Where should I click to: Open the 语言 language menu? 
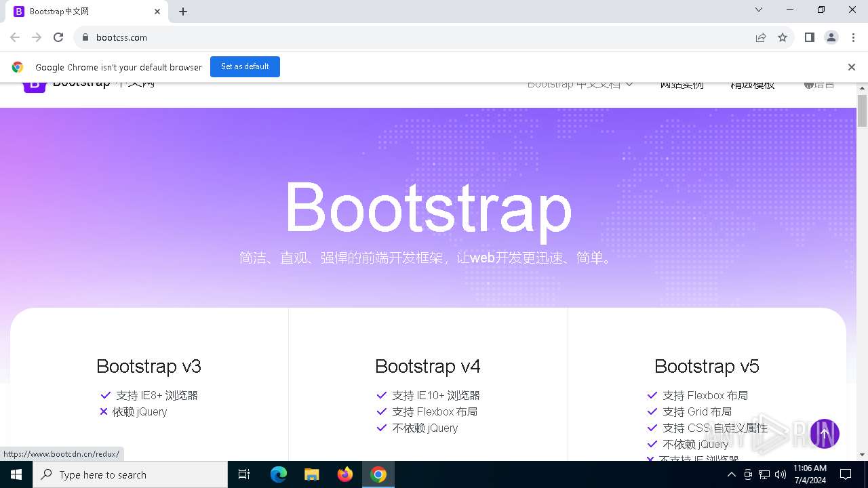tap(819, 85)
